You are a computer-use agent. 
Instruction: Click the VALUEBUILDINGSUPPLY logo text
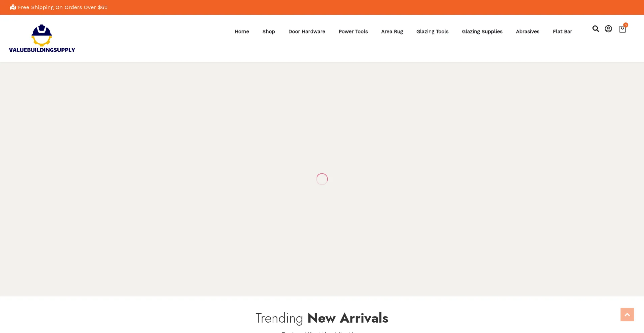42,50
